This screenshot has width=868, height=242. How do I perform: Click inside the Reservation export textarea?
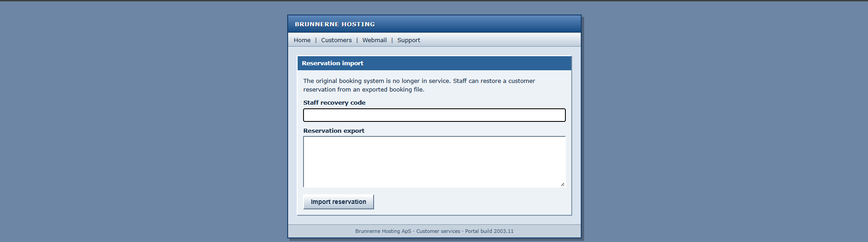pos(434,162)
